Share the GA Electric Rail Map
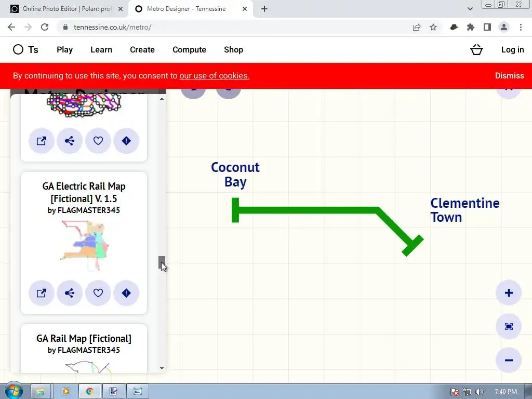The image size is (532, 399). coord(70,293)
